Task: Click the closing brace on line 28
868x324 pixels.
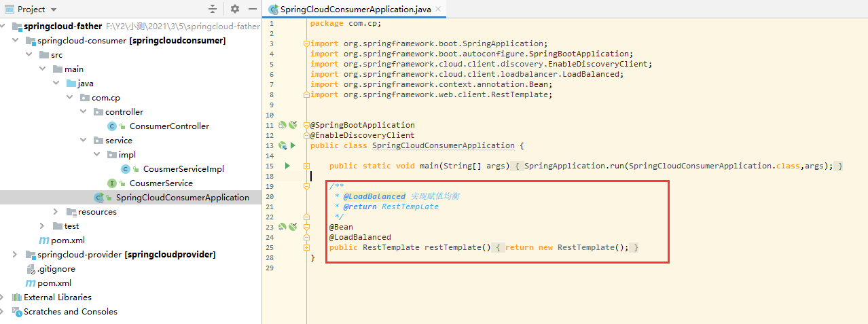Action: pos(312,257)
